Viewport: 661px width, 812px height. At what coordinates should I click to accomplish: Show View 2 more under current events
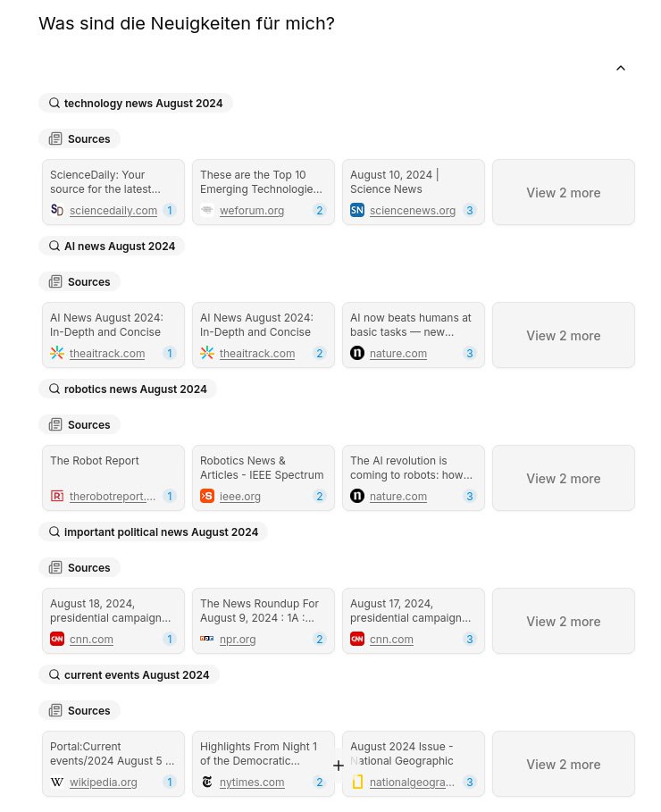pyautogui.click(x=563, y=764)
